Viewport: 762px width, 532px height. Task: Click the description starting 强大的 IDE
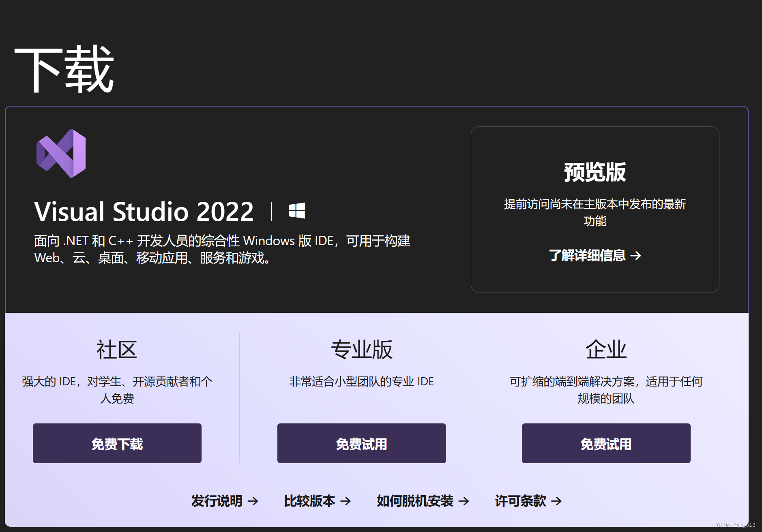coord(117,390)
